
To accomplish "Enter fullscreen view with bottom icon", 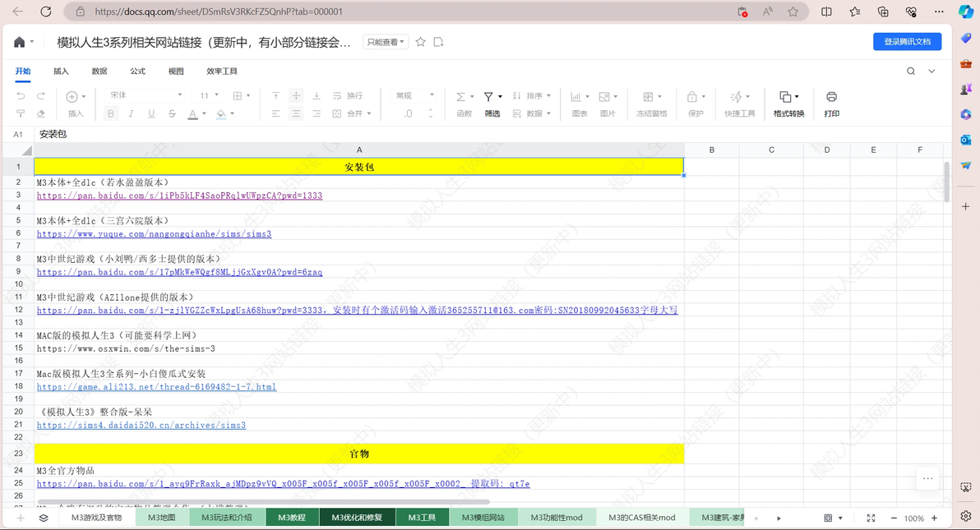I will [871, 518].
